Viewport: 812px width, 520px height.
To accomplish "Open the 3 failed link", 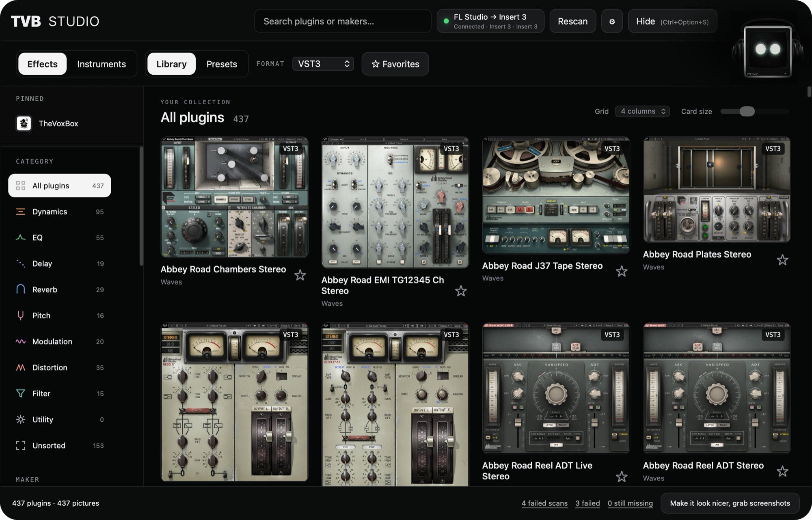I will [x=587, y=503].
